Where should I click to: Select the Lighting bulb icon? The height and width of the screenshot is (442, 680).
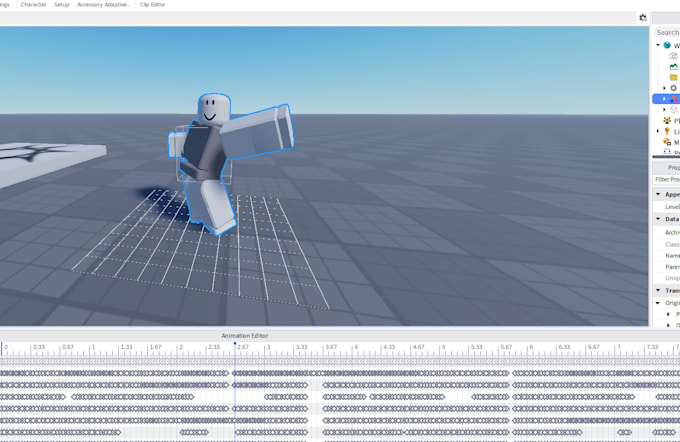667,131
